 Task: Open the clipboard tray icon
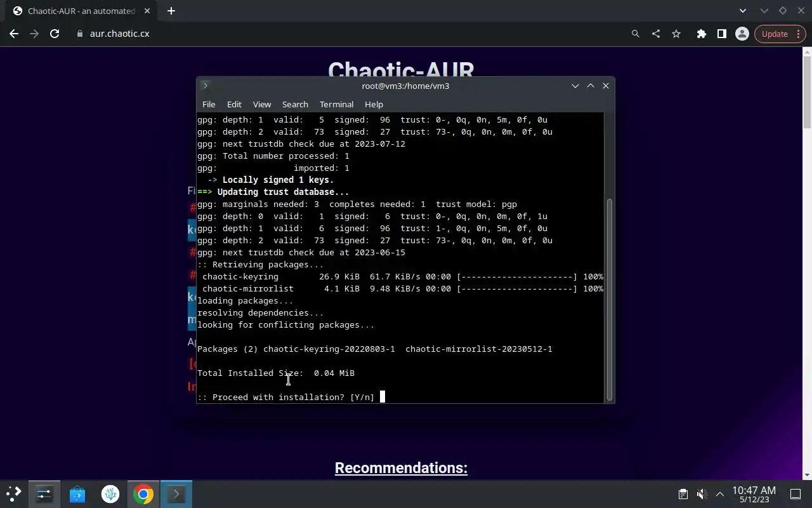(683, 494)
